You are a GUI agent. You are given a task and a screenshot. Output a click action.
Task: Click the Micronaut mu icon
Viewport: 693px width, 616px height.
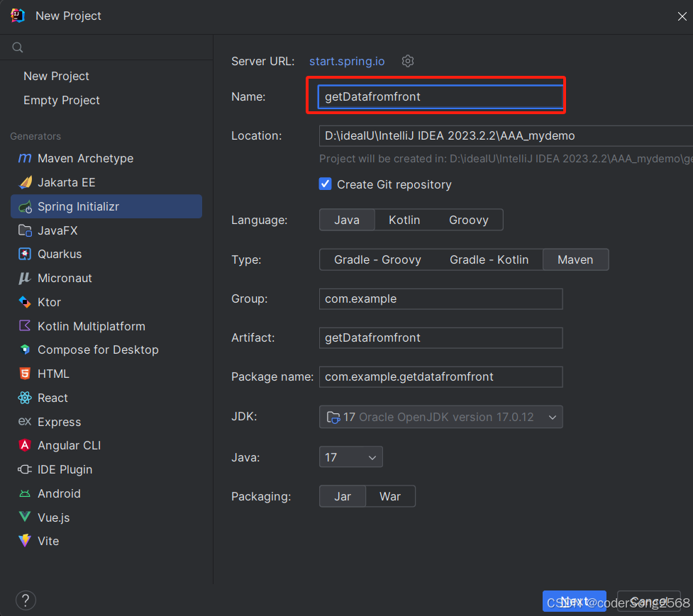click(x=25, y=278)
